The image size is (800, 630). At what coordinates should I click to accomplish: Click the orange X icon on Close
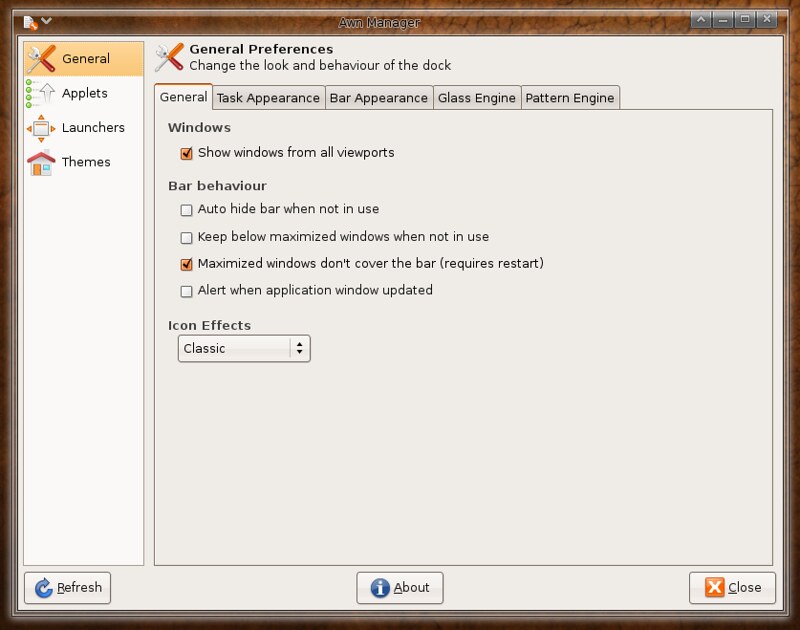click(714, 587)
